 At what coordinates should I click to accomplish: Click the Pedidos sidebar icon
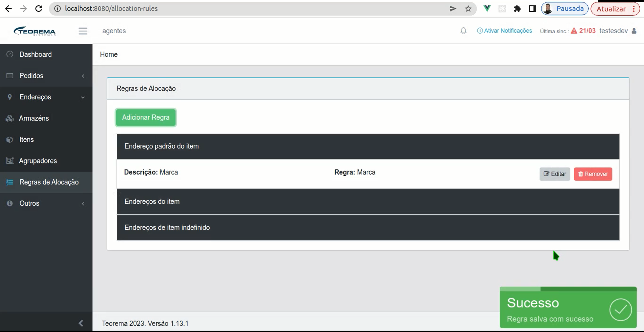10,76
